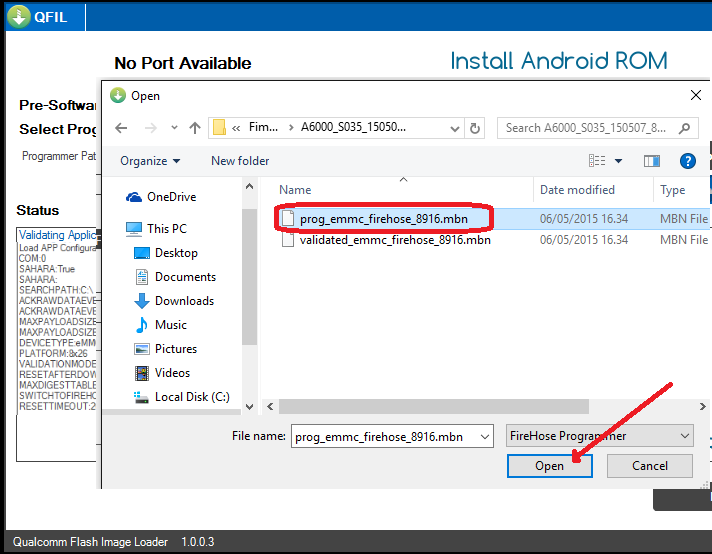Screen dimensions: 712x554
Task: Open the view options dropdown arrow
Action: tap(618, 161)
